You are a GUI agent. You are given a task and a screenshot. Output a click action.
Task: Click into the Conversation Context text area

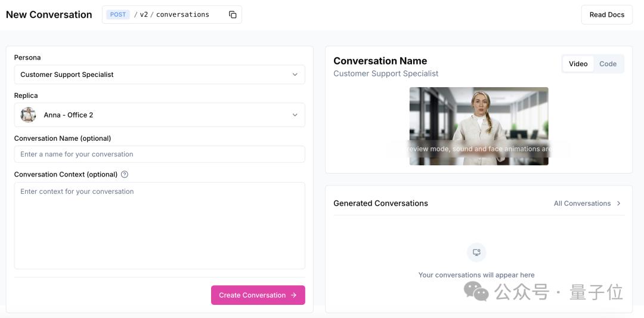point(159,226)
